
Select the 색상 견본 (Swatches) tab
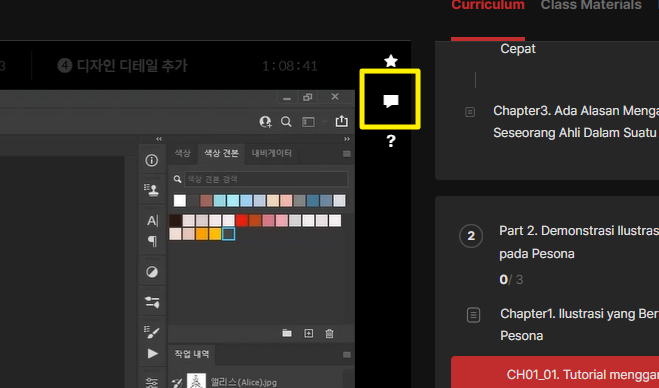(x=221, y=153)
